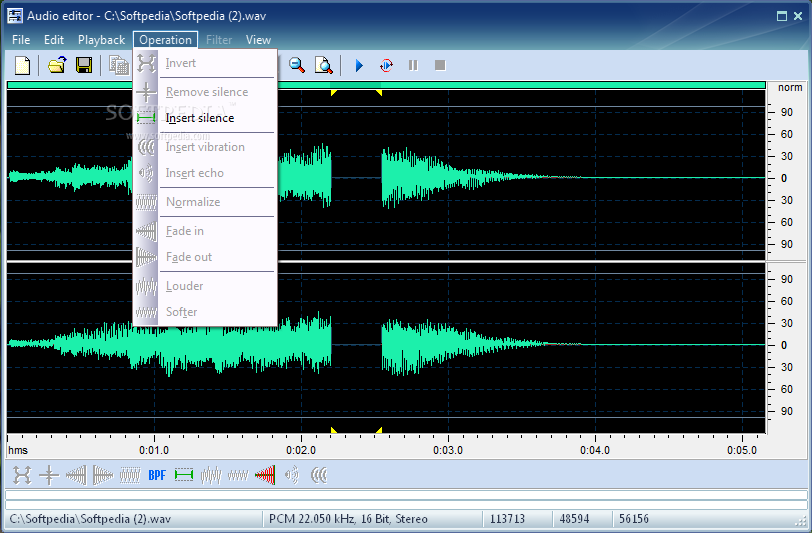Viewport: 812px width, 533px height.
Task: Open the Edit menu
Action: [x=54, y=40]
